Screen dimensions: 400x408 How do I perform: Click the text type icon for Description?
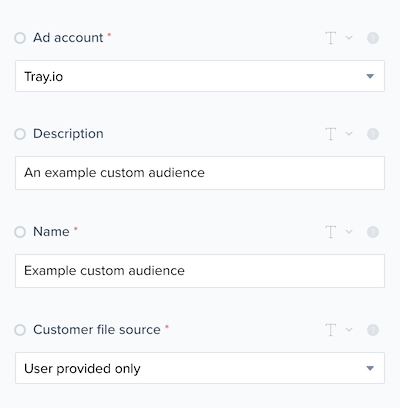coord(330,134)
